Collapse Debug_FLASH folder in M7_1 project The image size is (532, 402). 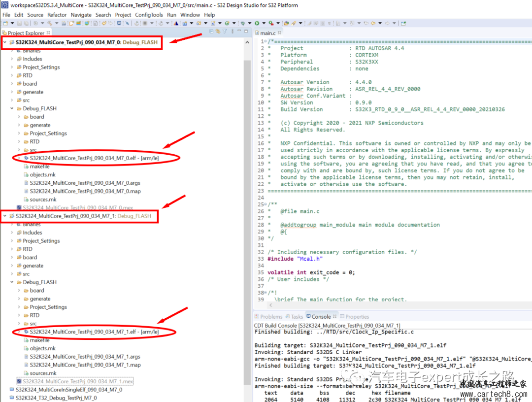(x=12, y=282)
